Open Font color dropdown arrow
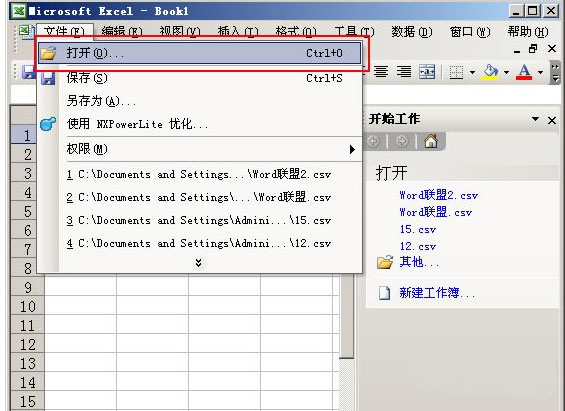Viewport: 565px width, 411px height. (540, 72)
